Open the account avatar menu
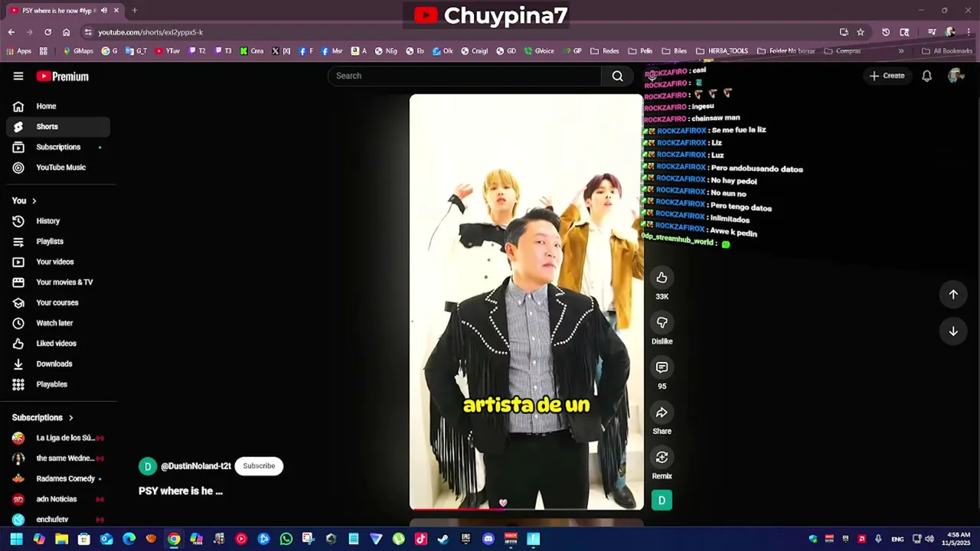The height and width of the screenshot is (551, 980). (955, 75)
